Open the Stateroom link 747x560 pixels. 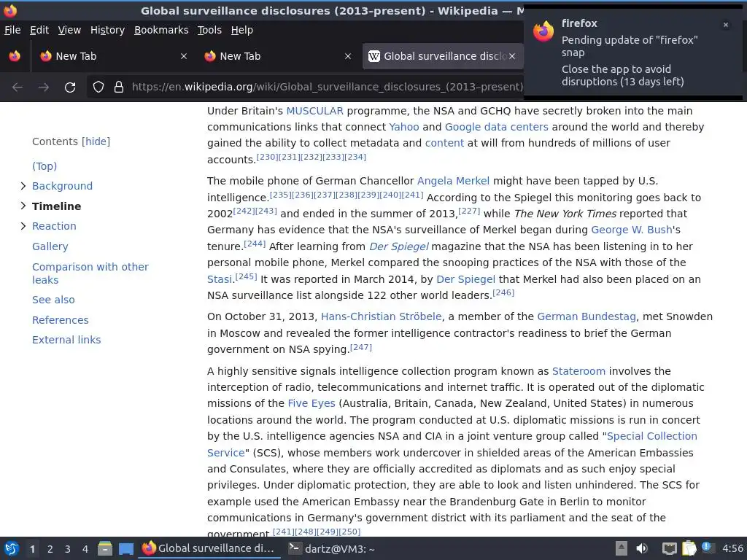[578, 371]
